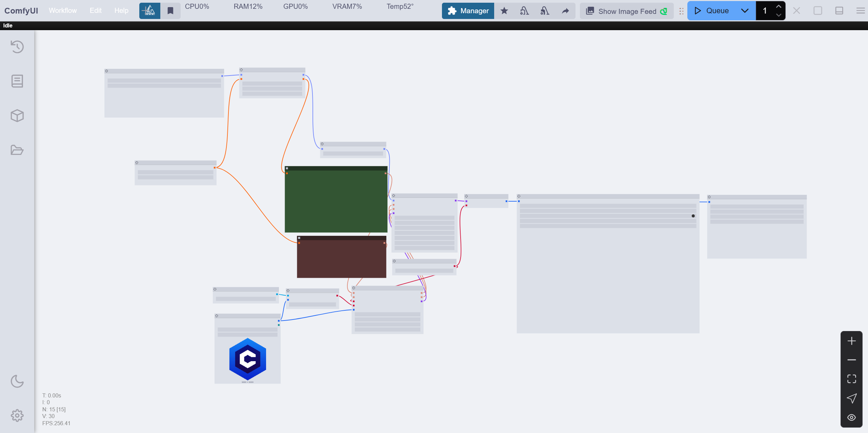This screenshot has height=433, width=868.
Task: Increase the queue batch count
Action: click(779, 6)
